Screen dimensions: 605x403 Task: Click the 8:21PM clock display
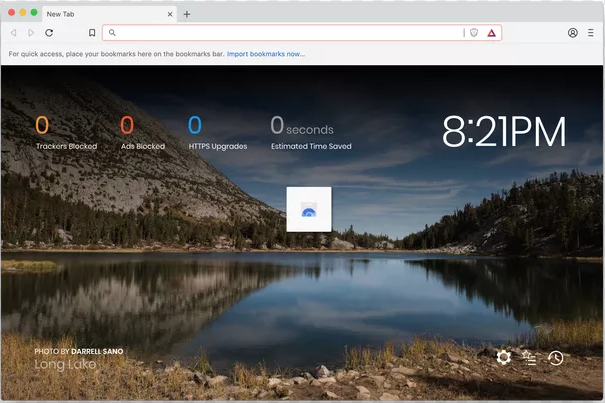click(504, 132)
